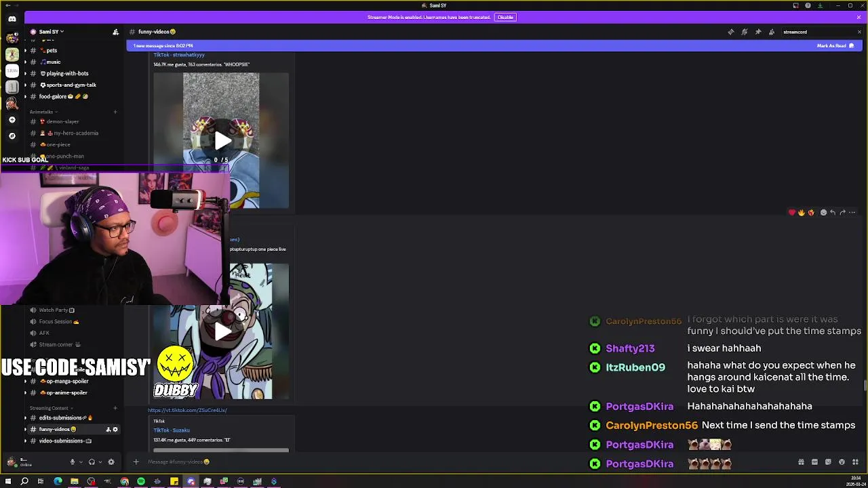Open headphone output options arrow
Image resolution: width=868 pixels, height=488 pixels.
(99, 462)
